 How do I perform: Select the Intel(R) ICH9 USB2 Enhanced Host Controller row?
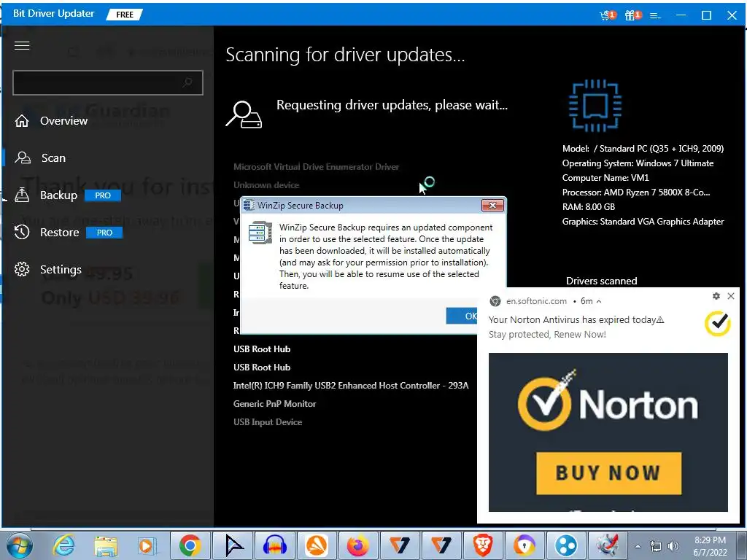(351, 385)
